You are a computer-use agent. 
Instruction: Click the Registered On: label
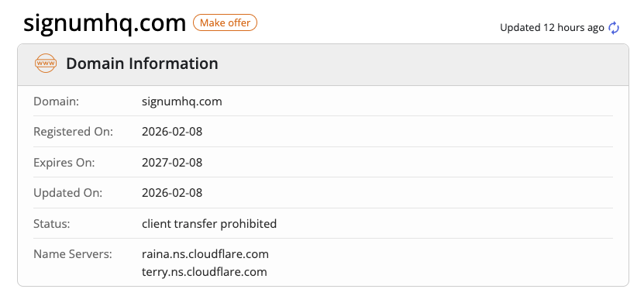tap(73, 132)
